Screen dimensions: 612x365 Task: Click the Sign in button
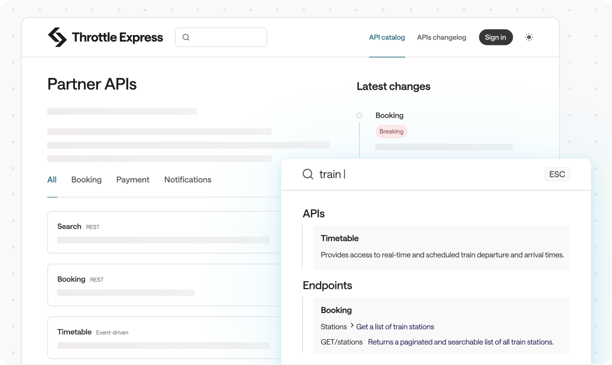[x=496, y=37]
